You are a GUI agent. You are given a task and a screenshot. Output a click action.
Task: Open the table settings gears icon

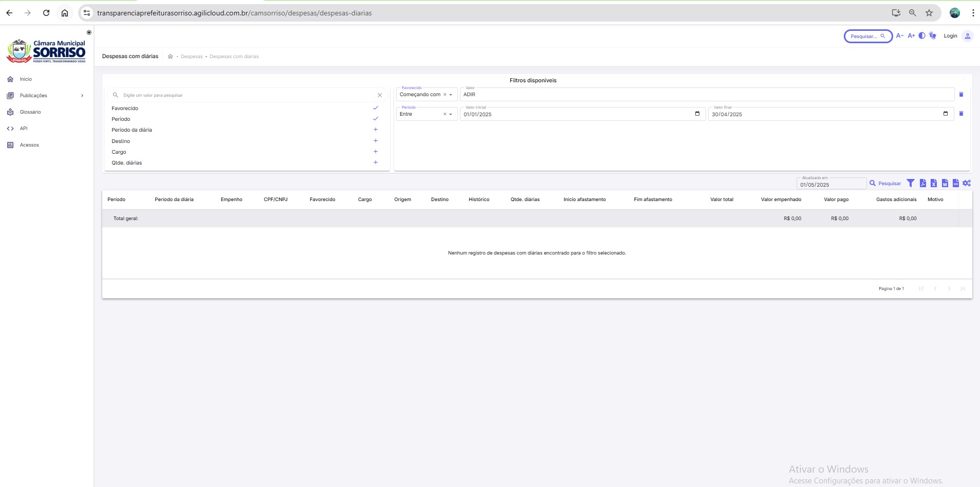[x=967, y=183]
